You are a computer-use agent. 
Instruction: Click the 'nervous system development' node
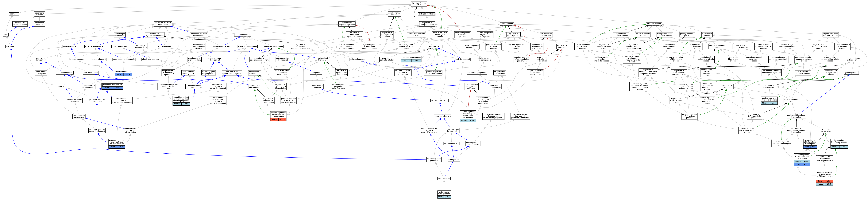pos(283,59)
